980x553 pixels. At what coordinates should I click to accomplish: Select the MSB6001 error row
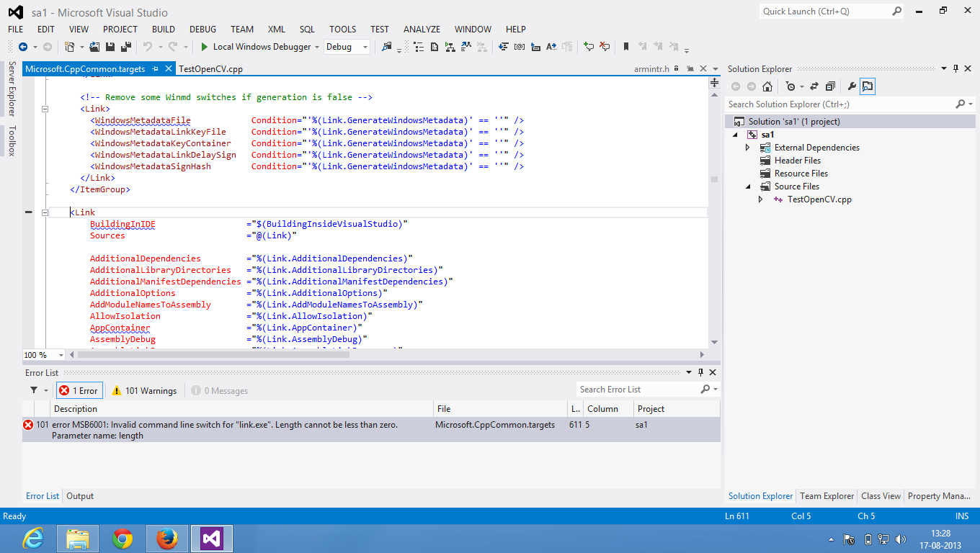(371, 430)
